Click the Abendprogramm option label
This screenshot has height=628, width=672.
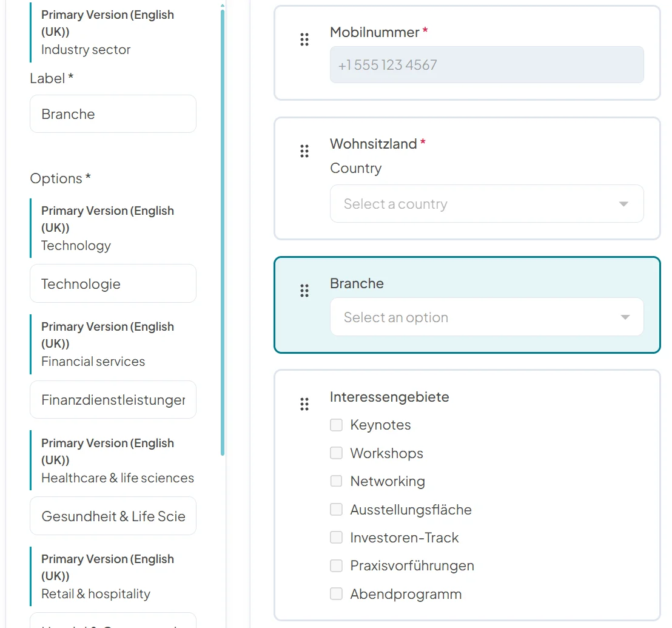(406, 594)
